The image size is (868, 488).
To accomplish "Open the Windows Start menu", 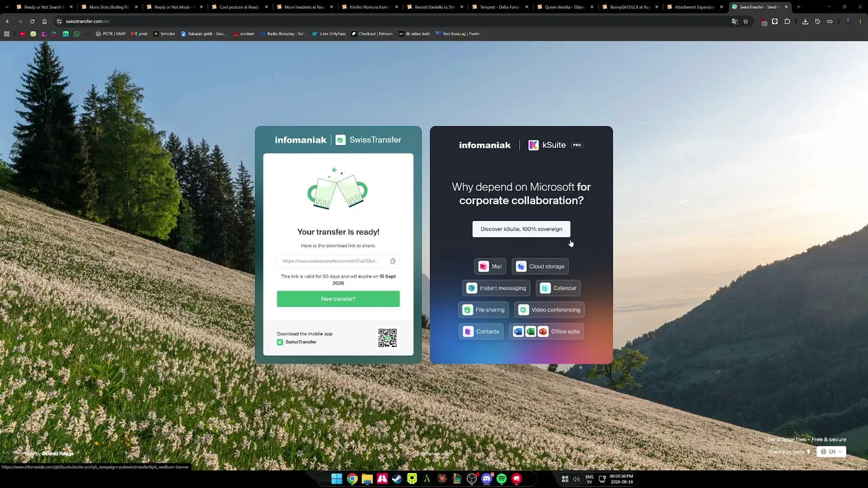I will (x=337, y=479).
